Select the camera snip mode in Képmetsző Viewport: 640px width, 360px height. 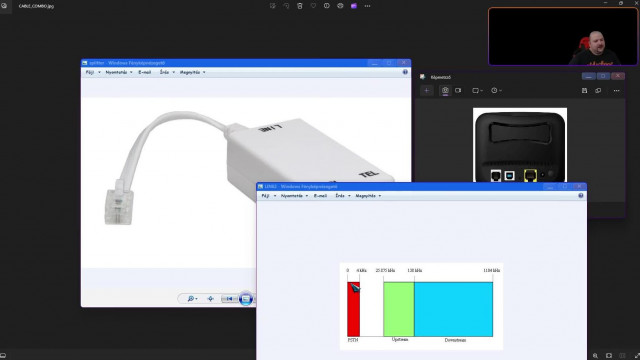point(445,91)
